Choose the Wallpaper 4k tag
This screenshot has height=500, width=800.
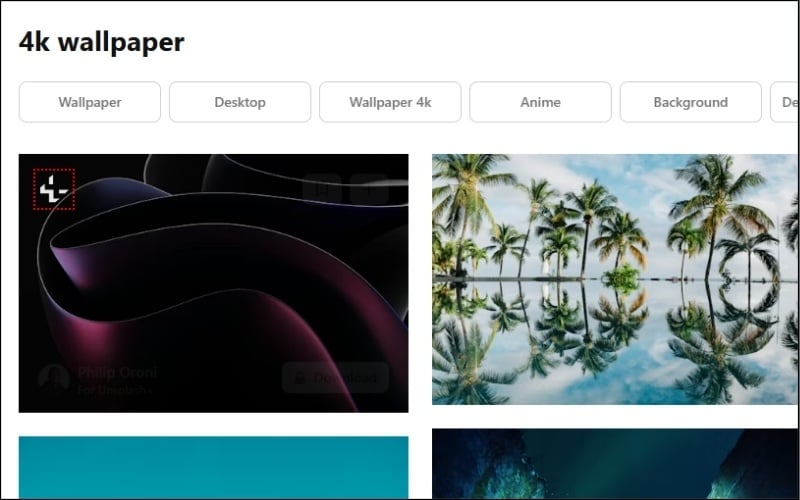click(390, 102)
